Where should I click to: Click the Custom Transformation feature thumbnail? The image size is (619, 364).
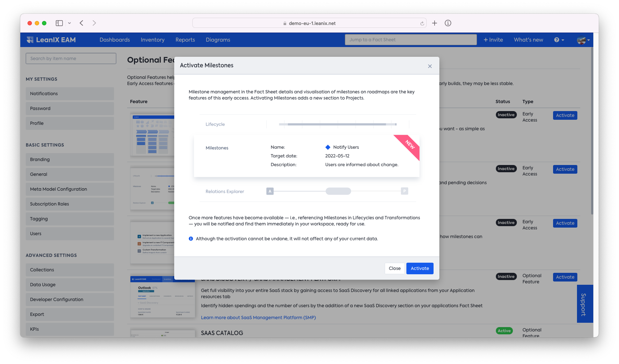[x=152, y=243]
